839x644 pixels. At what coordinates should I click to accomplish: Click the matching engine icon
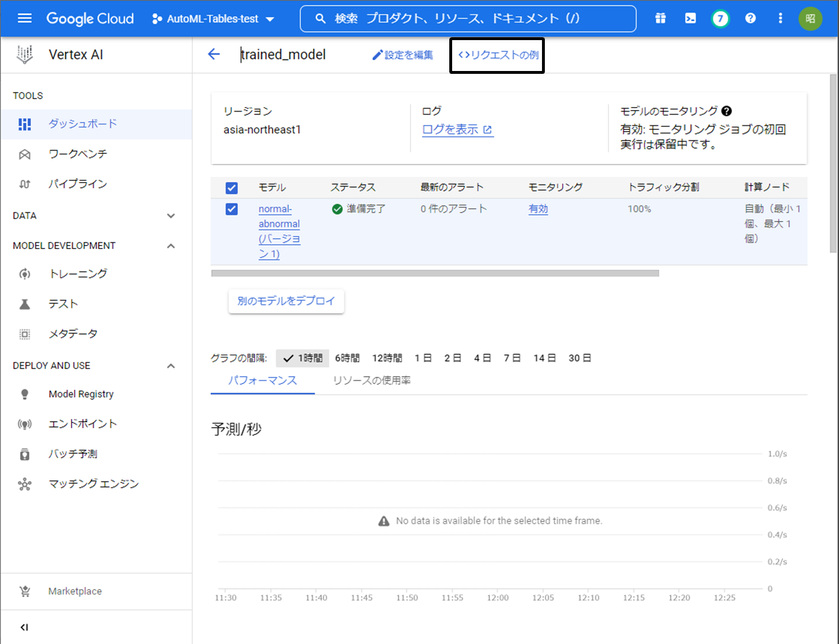pyautogui.click(x=25, y=484)
